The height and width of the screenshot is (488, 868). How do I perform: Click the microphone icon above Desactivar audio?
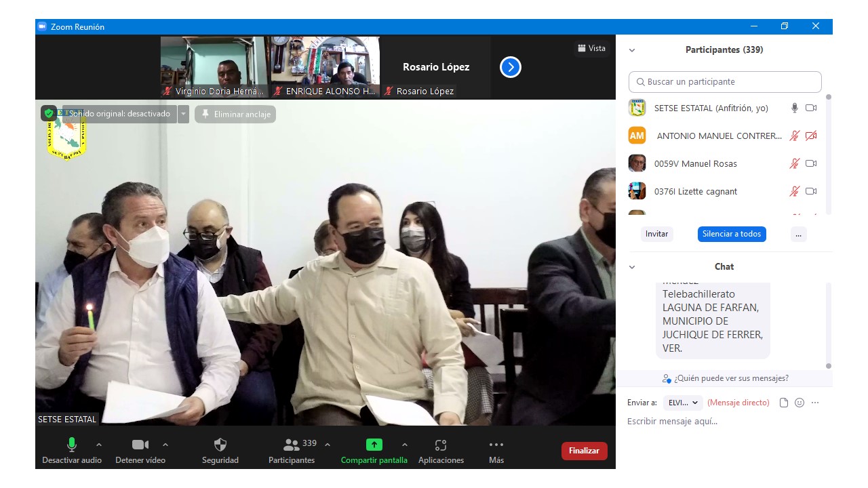click(71, 445)
